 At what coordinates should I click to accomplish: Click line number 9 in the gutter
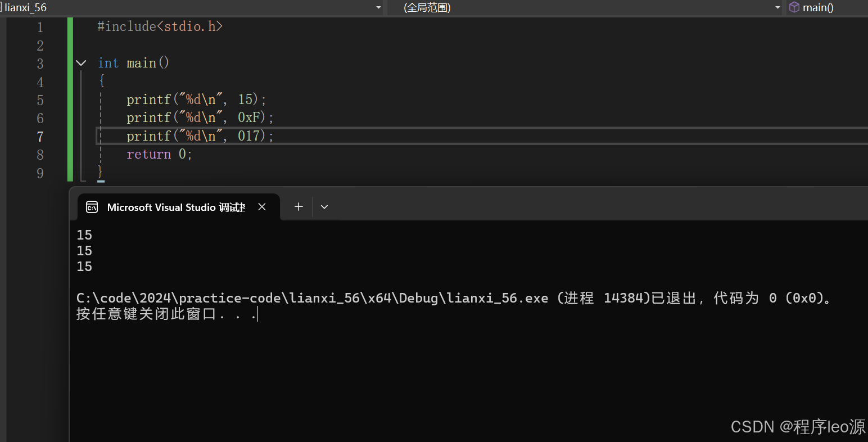pyautogui.click(x=40, y=173)
